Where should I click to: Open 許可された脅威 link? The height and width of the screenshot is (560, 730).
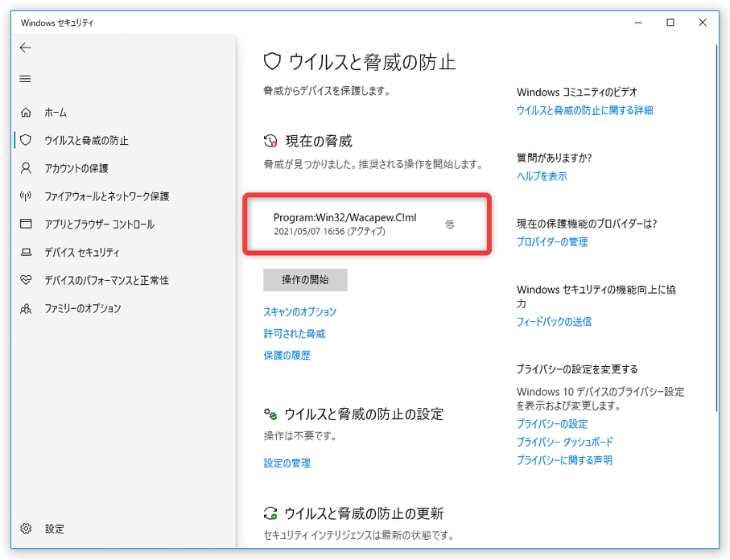[x=295, y=334]
